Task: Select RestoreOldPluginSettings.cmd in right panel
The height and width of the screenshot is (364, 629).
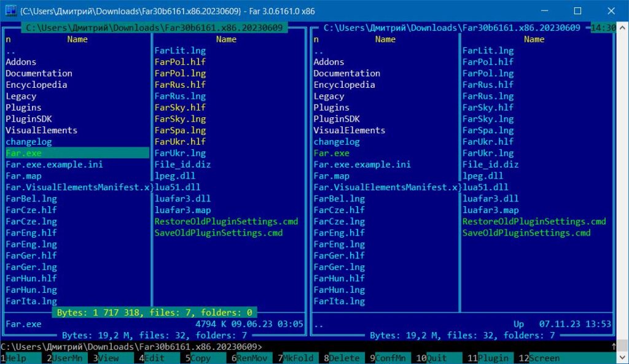Action: (x=534, y=222)
